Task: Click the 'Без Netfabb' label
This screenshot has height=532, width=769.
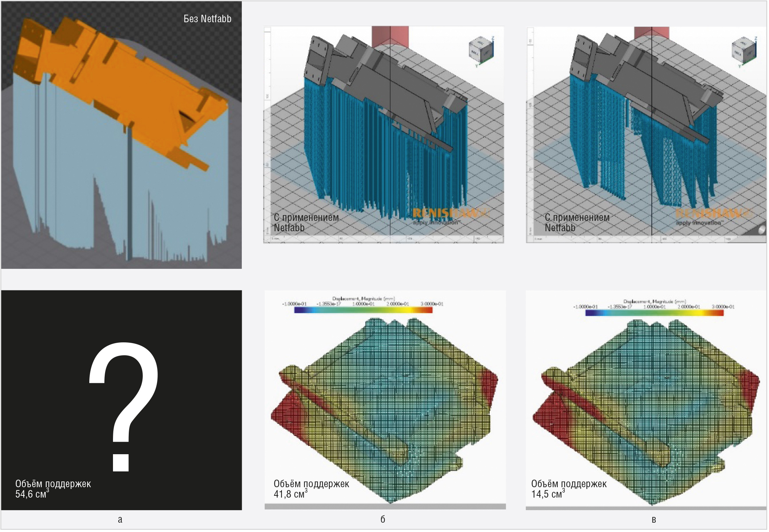Action: point(207,19)
